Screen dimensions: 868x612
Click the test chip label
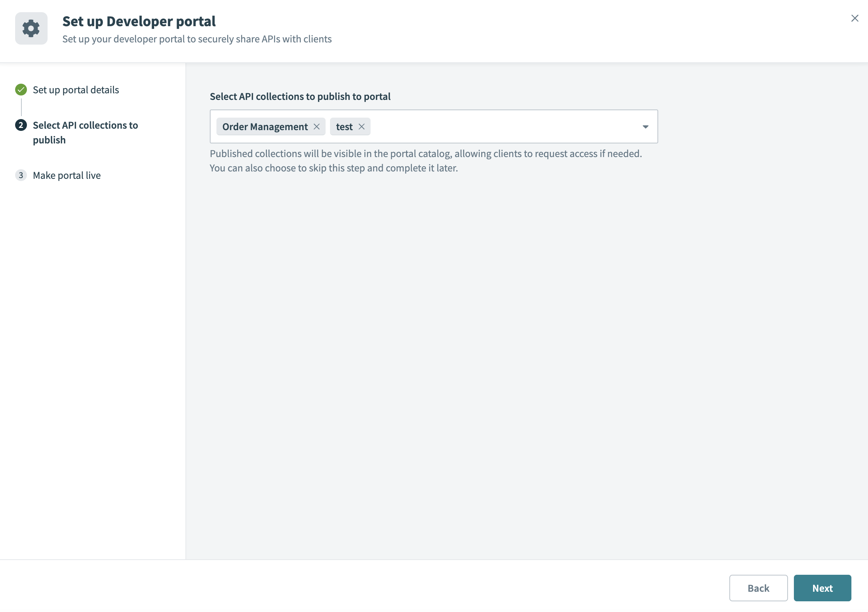coord(344,126)
